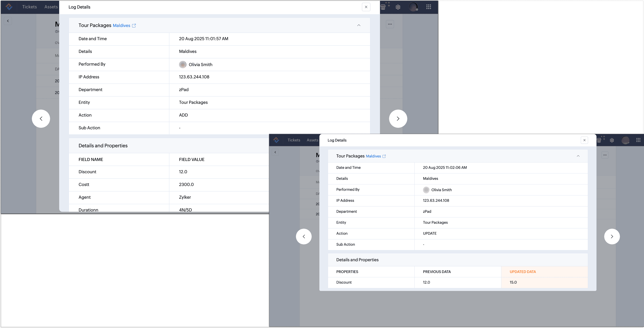
Task: Open the marketplace store icon in top toolbar
Action: (x=383, y=7)
